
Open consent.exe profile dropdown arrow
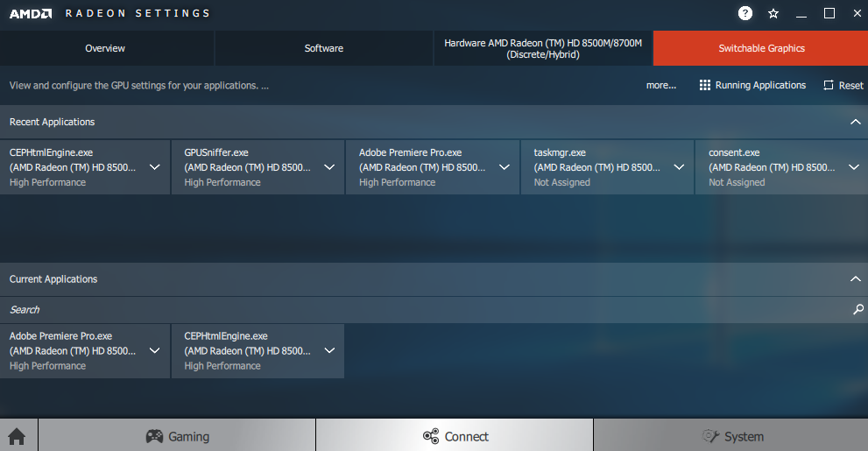(x=854, y=167)
